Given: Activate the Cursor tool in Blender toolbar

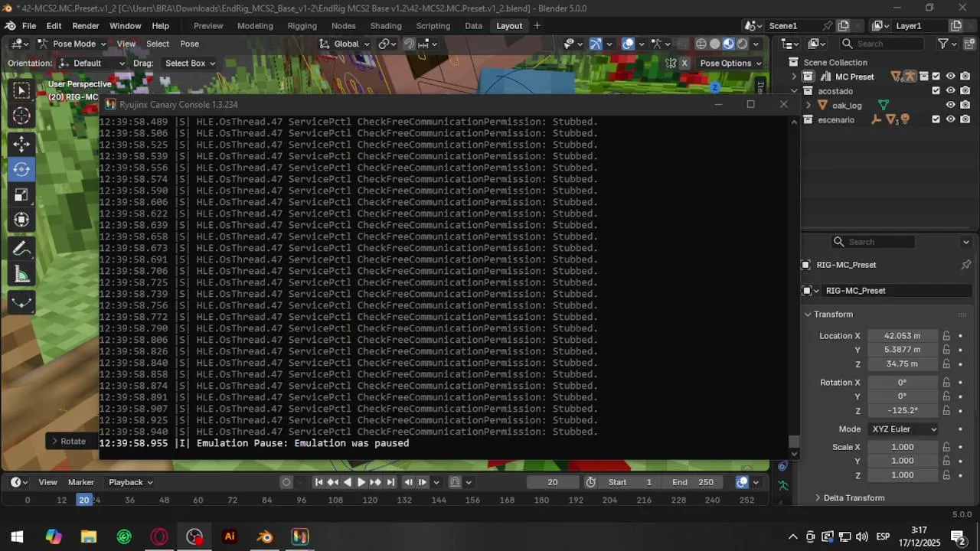Looking at the screenshot, I should pyautogui.click(x=21, y=116).
